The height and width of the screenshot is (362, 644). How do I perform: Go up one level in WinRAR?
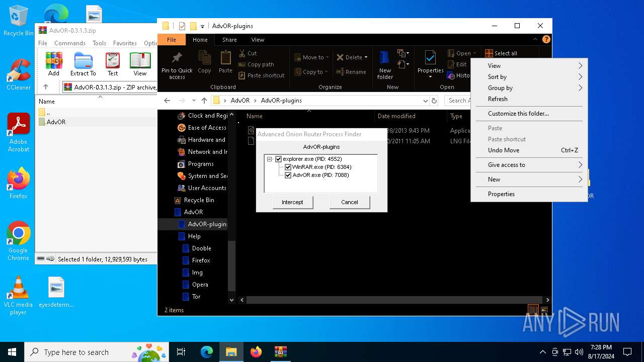45,87
